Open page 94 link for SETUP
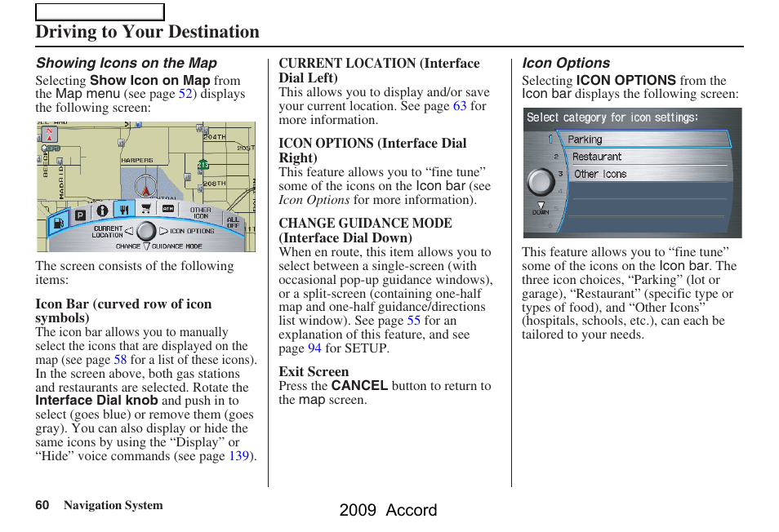 coord(315,348)
